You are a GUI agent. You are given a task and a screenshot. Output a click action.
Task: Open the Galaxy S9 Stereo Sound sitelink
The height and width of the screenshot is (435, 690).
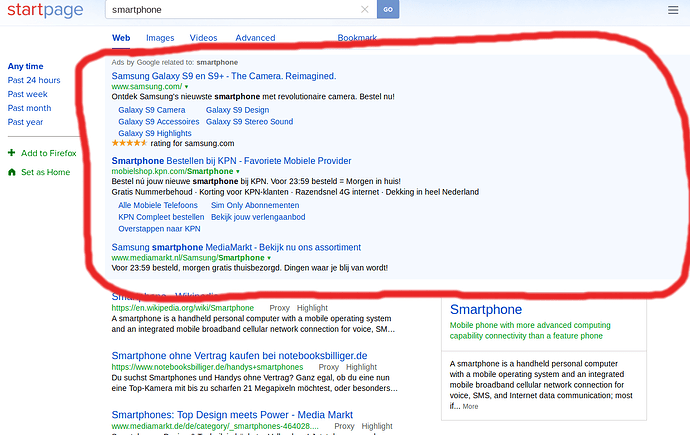[249, 121]
